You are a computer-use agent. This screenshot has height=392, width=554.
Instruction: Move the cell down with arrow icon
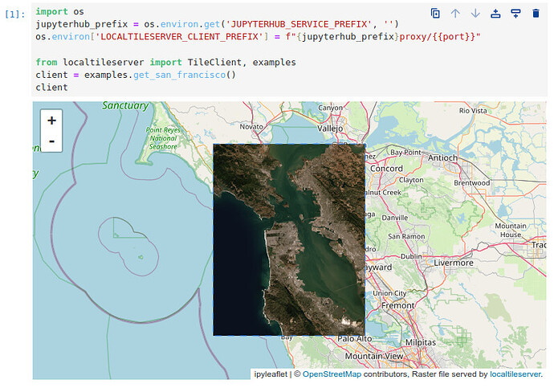(x=475, y=13)
